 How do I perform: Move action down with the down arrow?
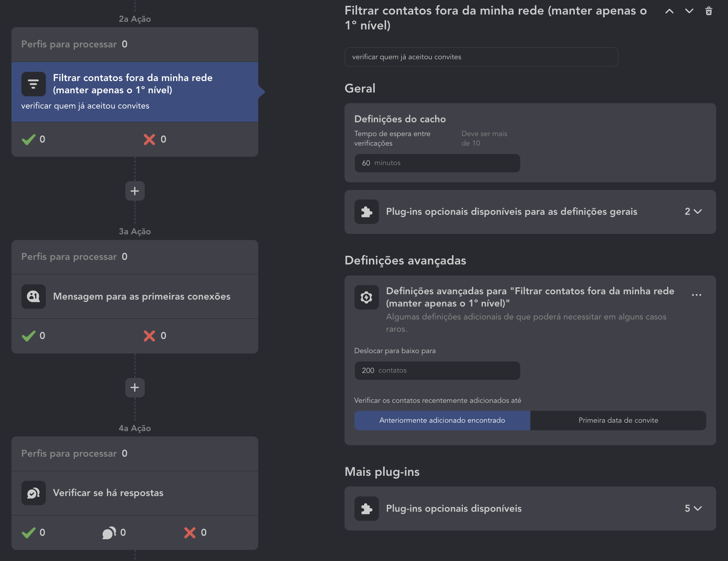[689, 11]
